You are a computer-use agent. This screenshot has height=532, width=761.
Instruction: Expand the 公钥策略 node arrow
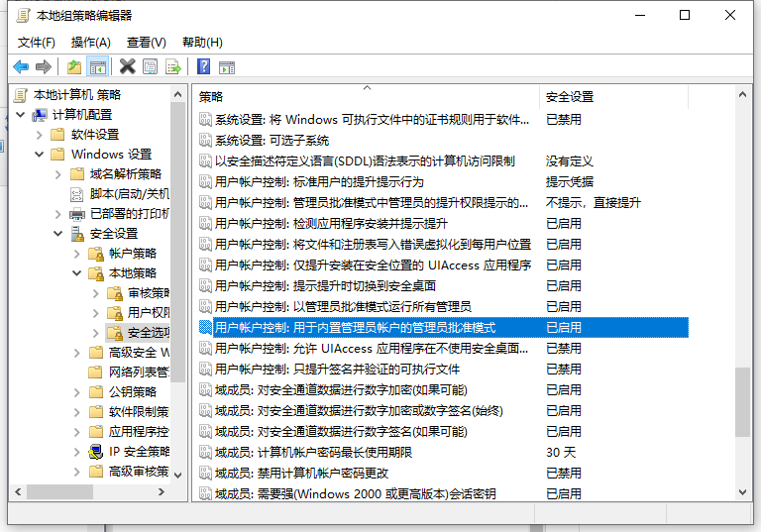76,392
